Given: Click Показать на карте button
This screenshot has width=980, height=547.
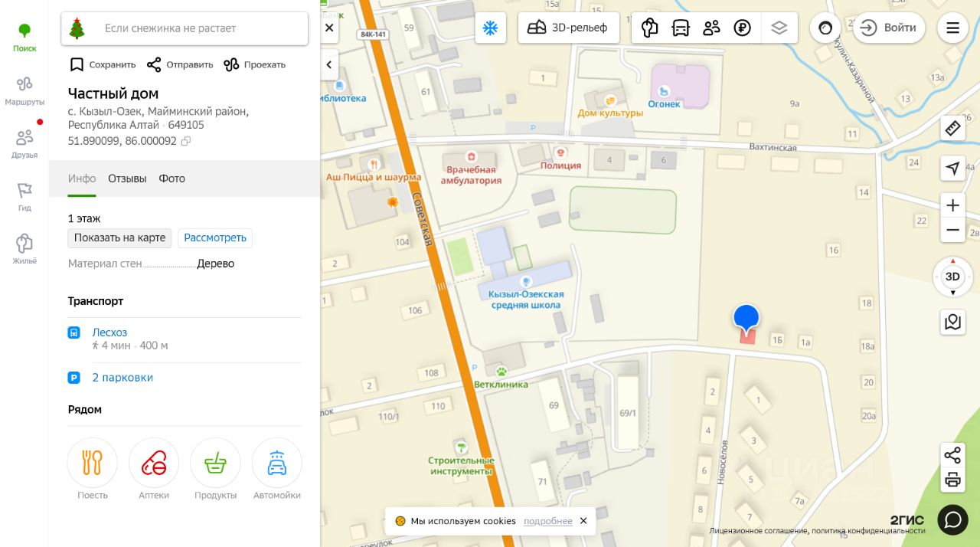Looking at the screenshot, I should point(120,237).
